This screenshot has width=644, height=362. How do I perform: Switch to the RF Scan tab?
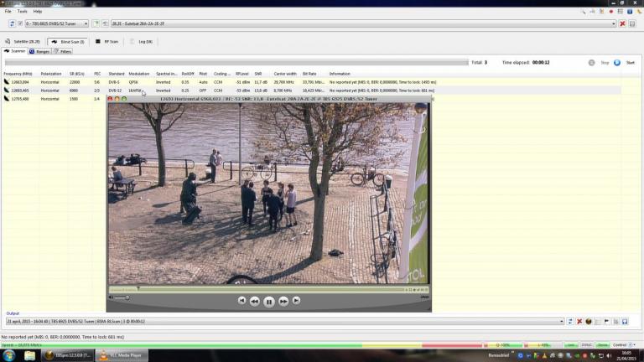(x=107, y=41)
